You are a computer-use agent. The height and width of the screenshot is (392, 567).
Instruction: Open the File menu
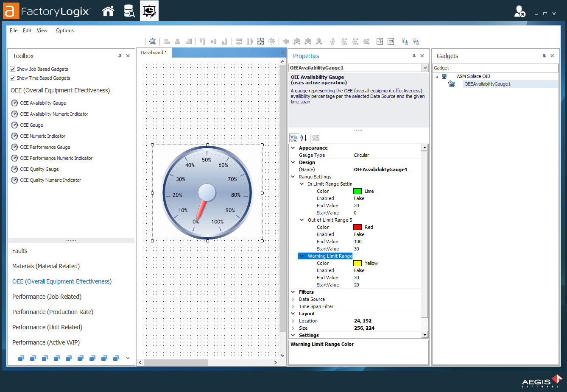click(x=14, y=31)
